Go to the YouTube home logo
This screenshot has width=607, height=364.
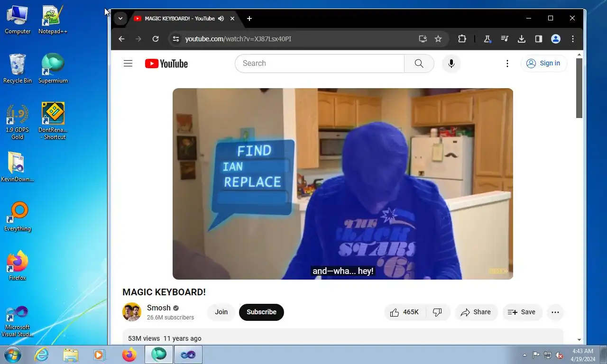pyautogui.click(x=166, y=64)
